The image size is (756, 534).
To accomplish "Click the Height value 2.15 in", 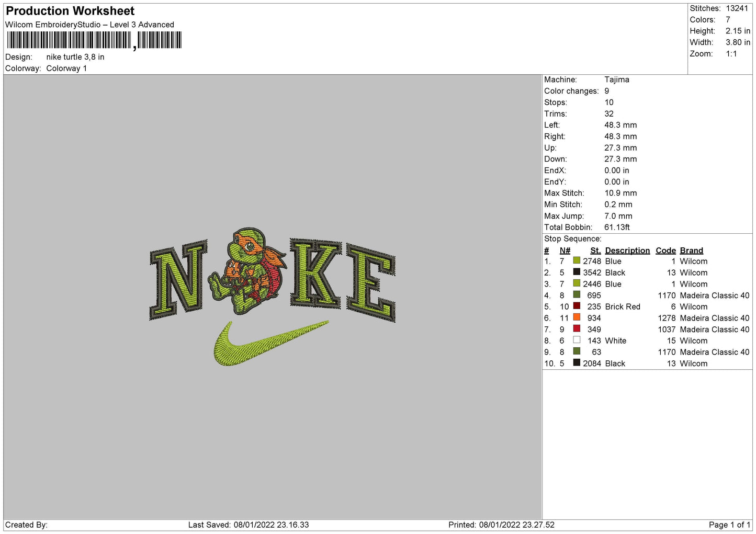I will tap(738, 31).
